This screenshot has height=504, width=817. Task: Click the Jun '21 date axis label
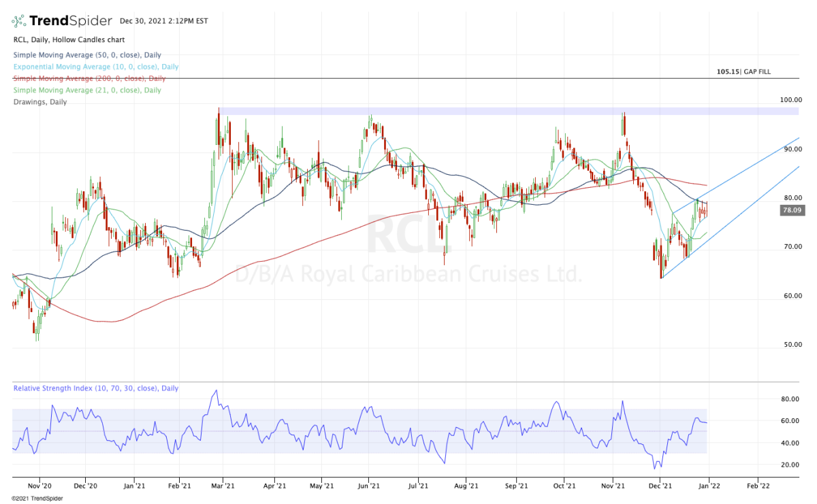click(x=368, y=486)
